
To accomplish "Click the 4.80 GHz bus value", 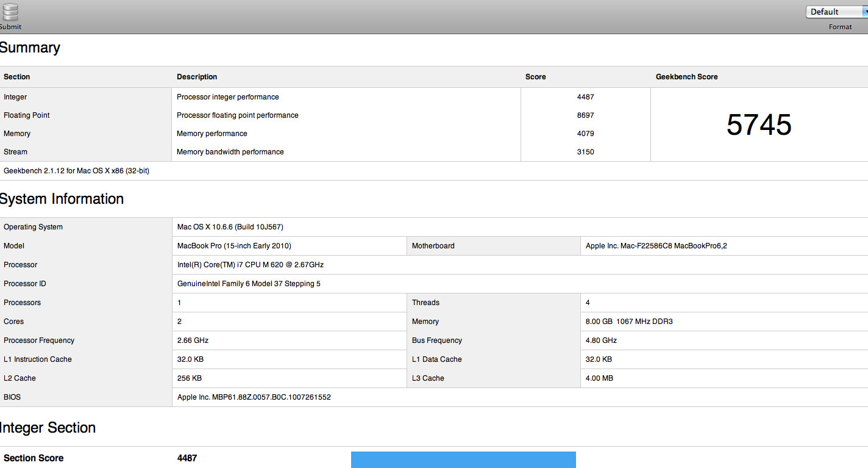I will coord(601,340).
